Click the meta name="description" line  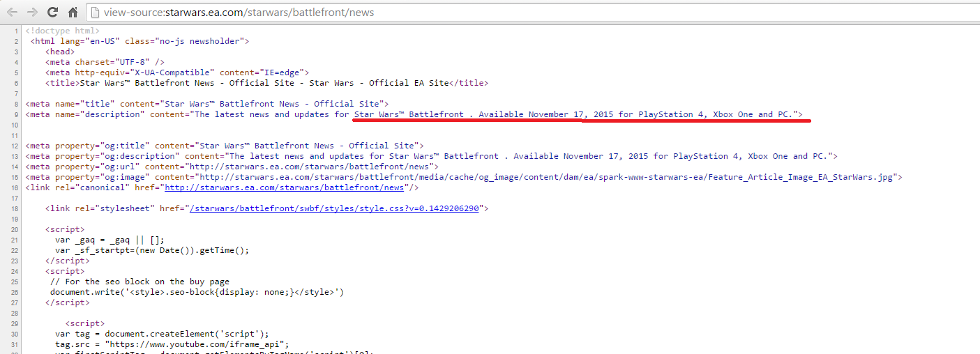click(x=414, y=114)
